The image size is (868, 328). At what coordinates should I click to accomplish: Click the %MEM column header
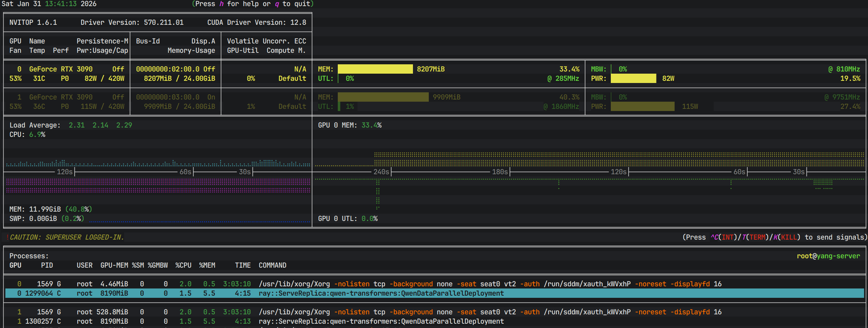207,265
